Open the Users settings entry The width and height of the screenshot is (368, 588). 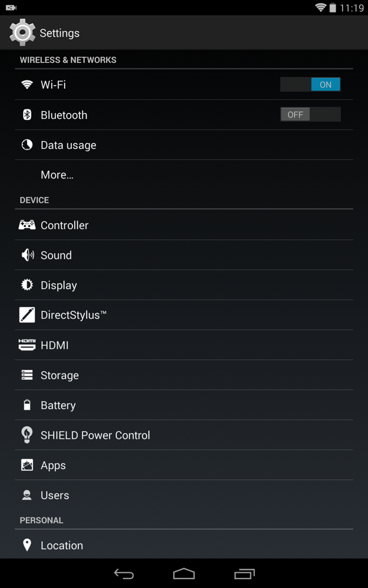pyautogui.click(x=184, y=495)
